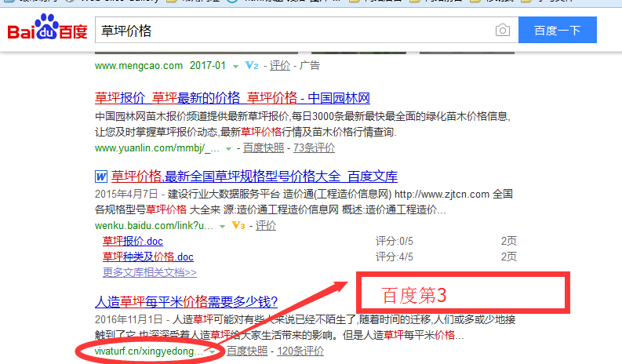Open 百度快照 for the yuanlin.com result
622x364 pixels.
click(264, 147)
